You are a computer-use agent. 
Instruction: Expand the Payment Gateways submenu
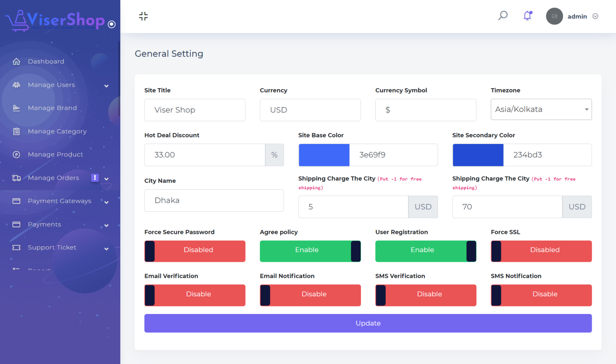[x=106, y=201]
